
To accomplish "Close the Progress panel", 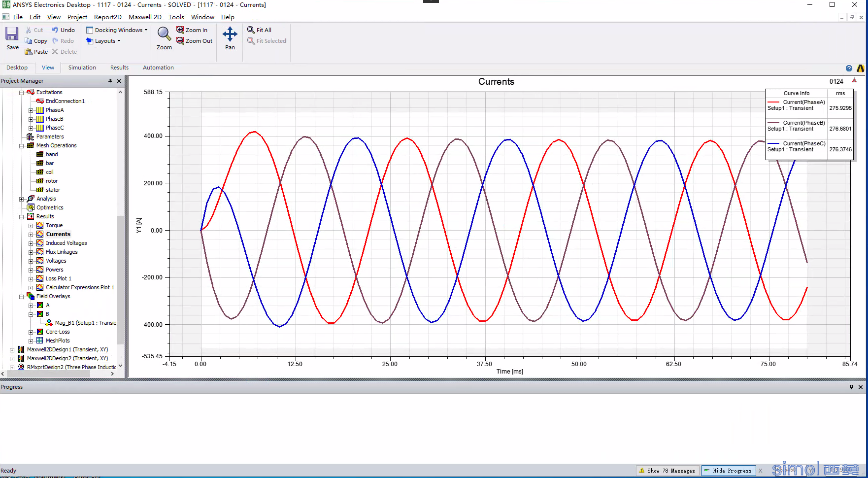I will click(861, 387).
